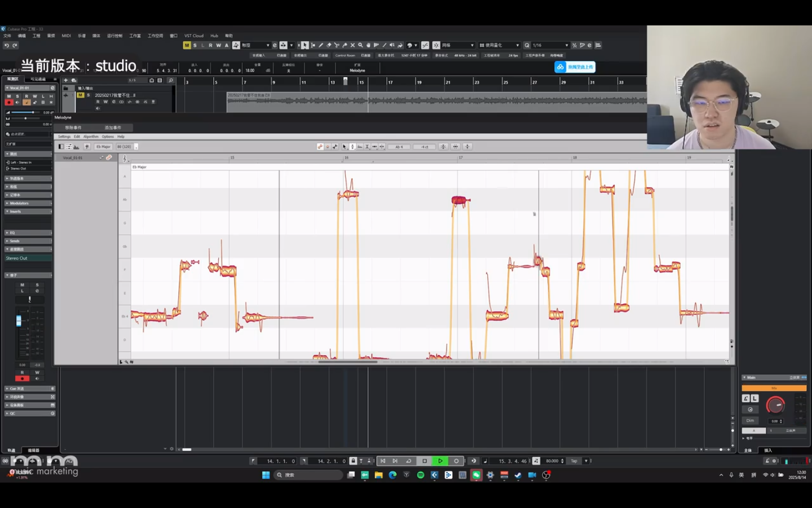Expand the EQ section in inspector

pyautogui.click(x=28, y=233)
